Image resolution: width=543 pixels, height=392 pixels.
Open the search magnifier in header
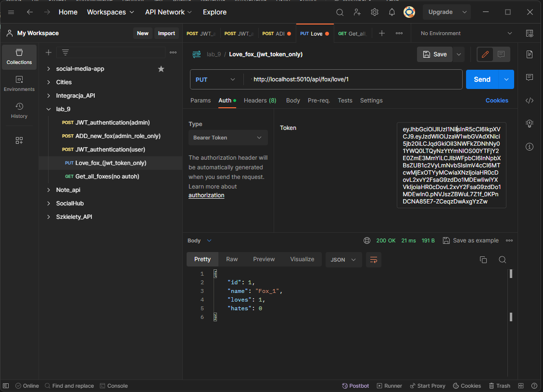pyautogui.click(x=340, y=12)
